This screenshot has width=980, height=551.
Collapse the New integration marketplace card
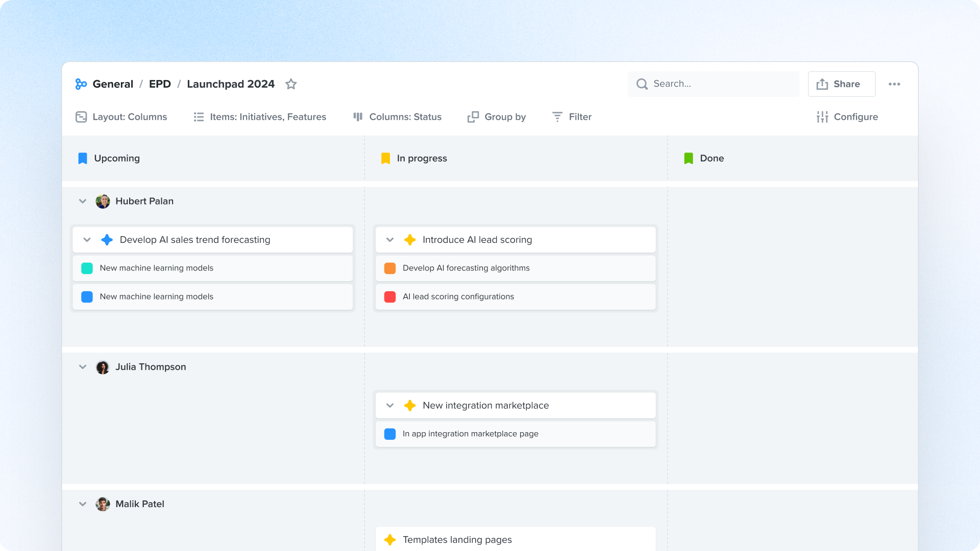[390, 405]
